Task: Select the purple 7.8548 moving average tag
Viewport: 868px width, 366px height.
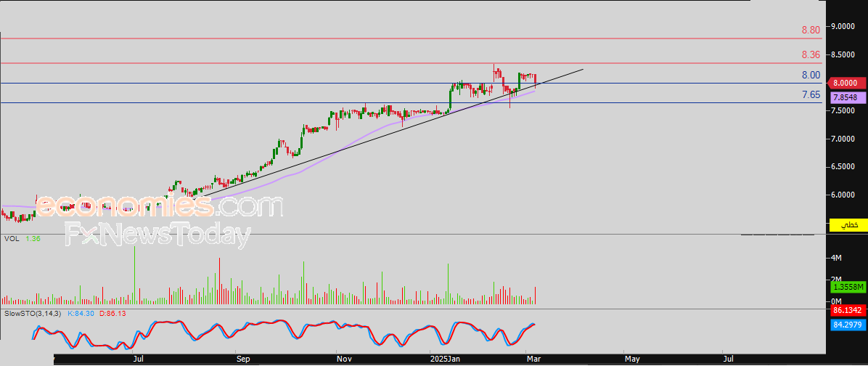Action: [x=847, y=97]
